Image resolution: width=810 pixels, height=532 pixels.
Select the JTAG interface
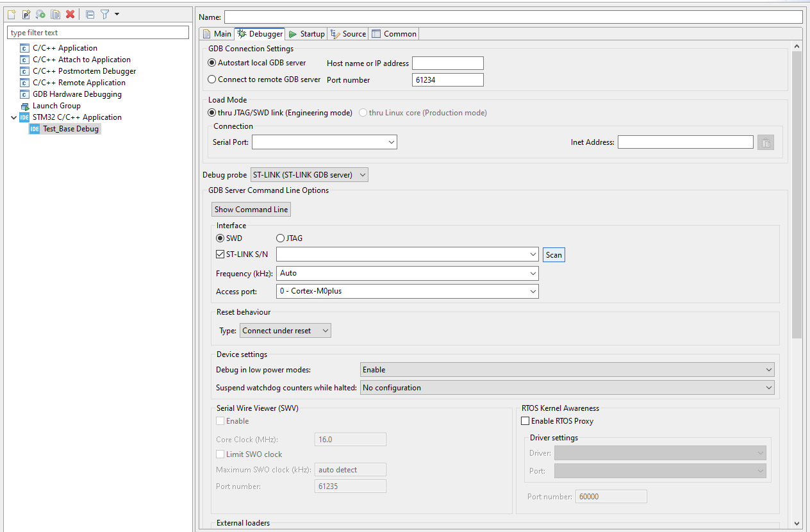click(279, 238)
